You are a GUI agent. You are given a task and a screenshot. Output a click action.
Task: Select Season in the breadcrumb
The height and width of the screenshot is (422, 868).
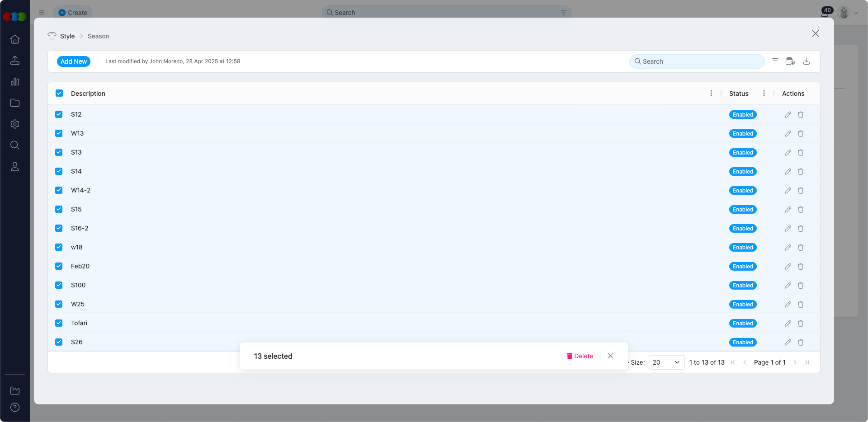[x=98, y=36]
